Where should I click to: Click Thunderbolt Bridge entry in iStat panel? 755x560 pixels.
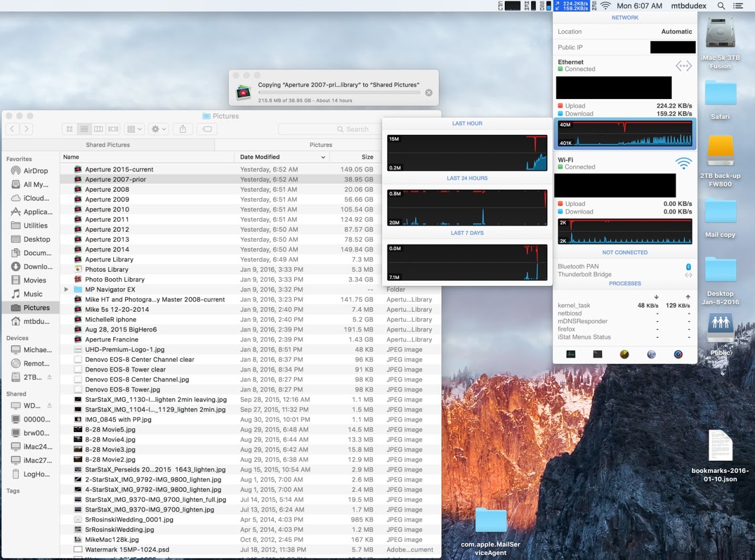625,275
